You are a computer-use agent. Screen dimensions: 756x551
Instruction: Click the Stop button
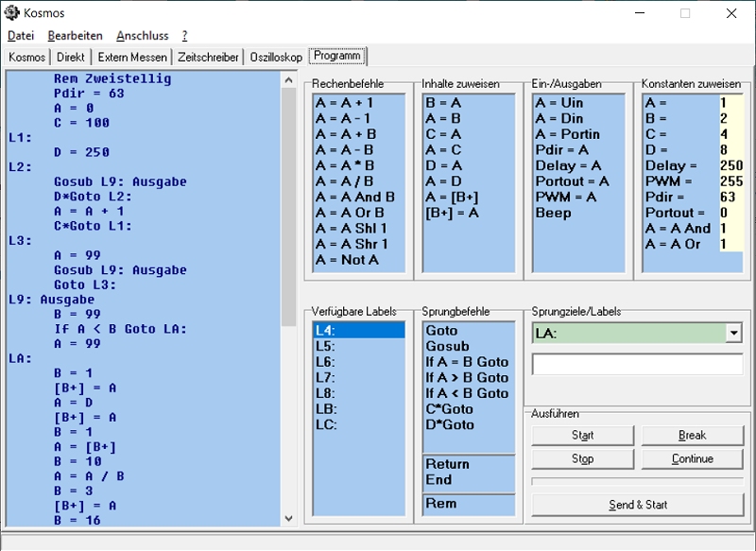click(582, 459)
